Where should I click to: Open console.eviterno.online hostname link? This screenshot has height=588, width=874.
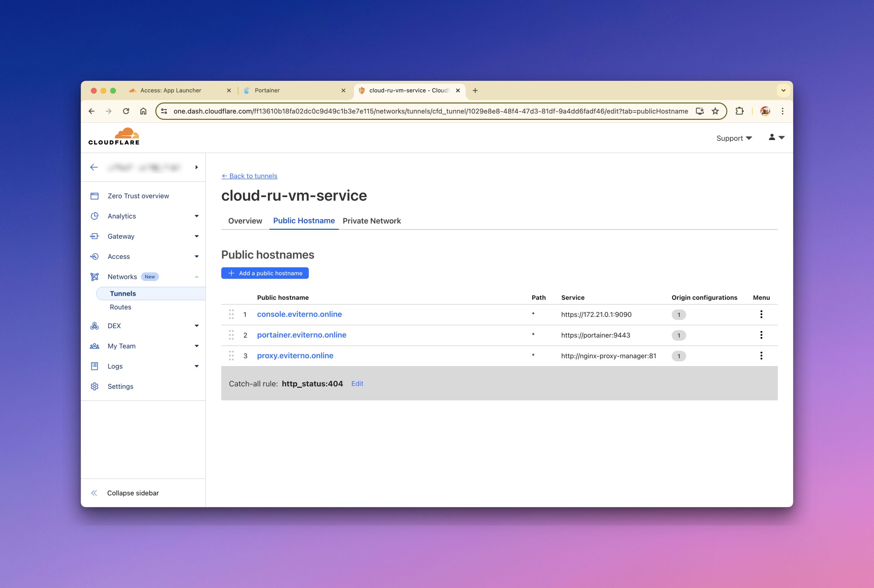tap(299, 314)
